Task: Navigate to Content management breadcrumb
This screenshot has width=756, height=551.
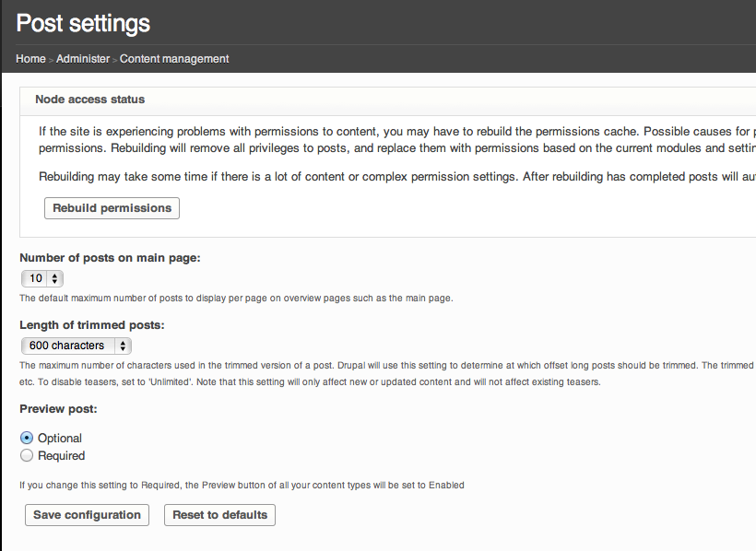Action: tap(174, 59)
